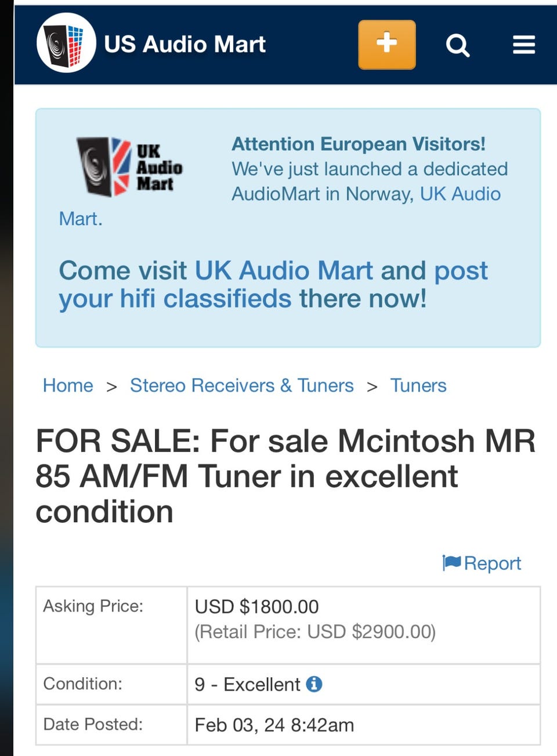Click the flag icon beside Report

[x=451, y=562]
